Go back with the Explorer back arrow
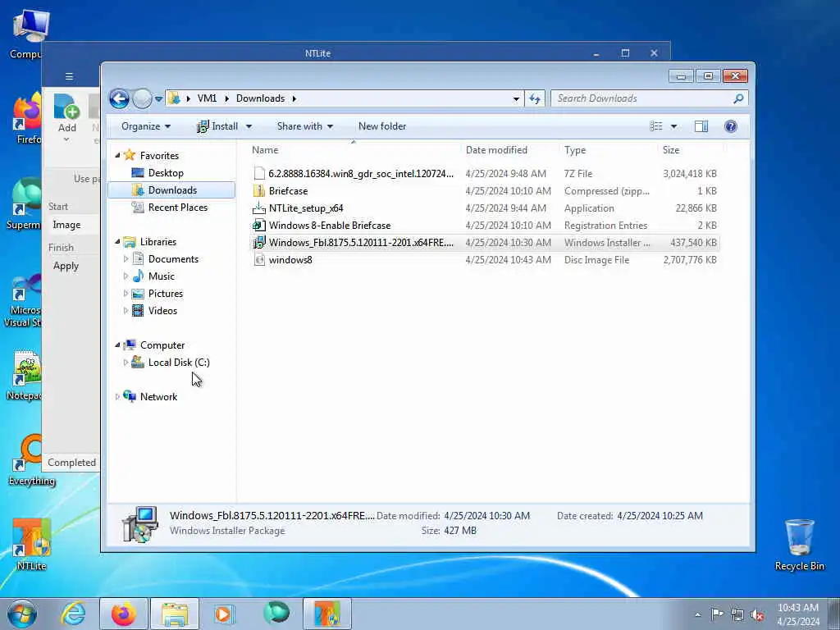840x630 pixels. pos(119,98)
